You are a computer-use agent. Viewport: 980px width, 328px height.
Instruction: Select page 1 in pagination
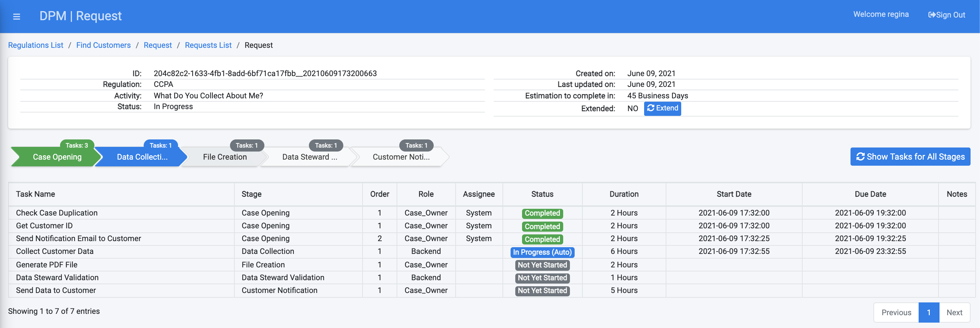pyautogui.click(x=928, y=313)
